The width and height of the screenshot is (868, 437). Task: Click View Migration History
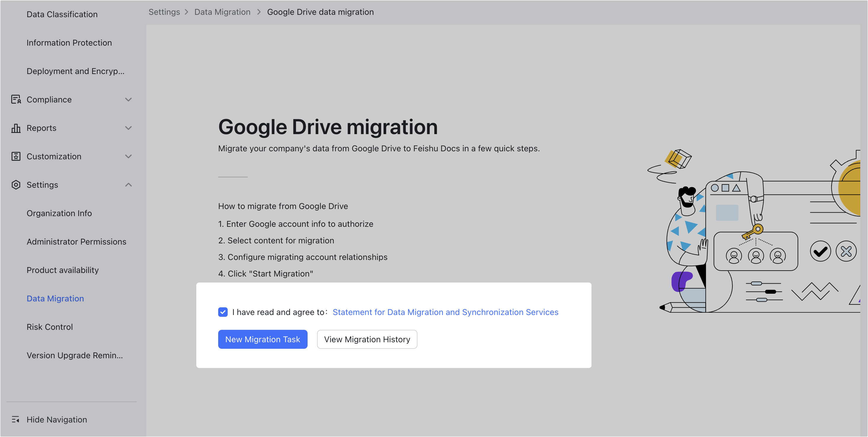367,339
